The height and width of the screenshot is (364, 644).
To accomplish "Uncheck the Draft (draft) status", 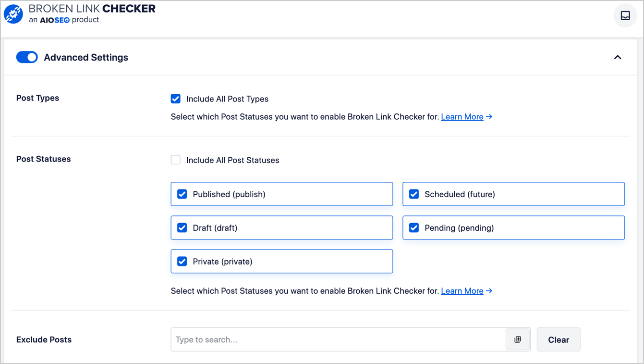I will point(182,228).
